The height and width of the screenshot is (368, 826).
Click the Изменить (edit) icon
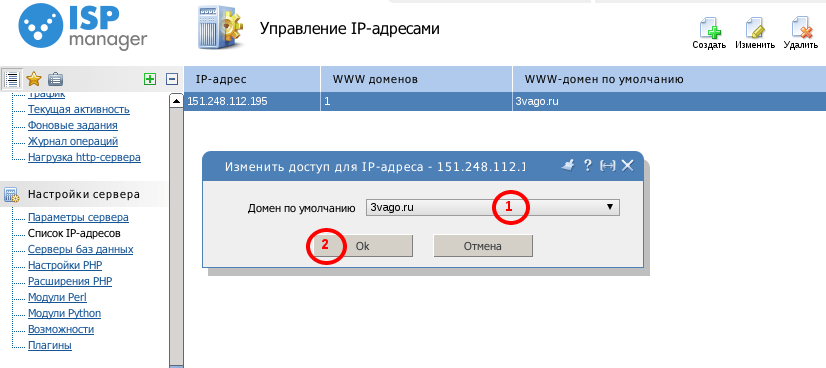click(755, 33)
